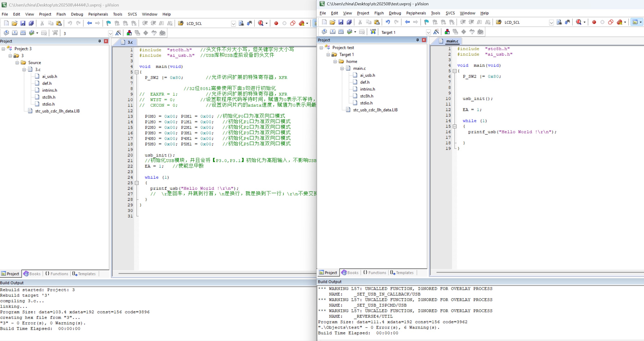Toggle code fold at line 15 in main.c
Screen dimensions: 644x341
click(455, 126)
